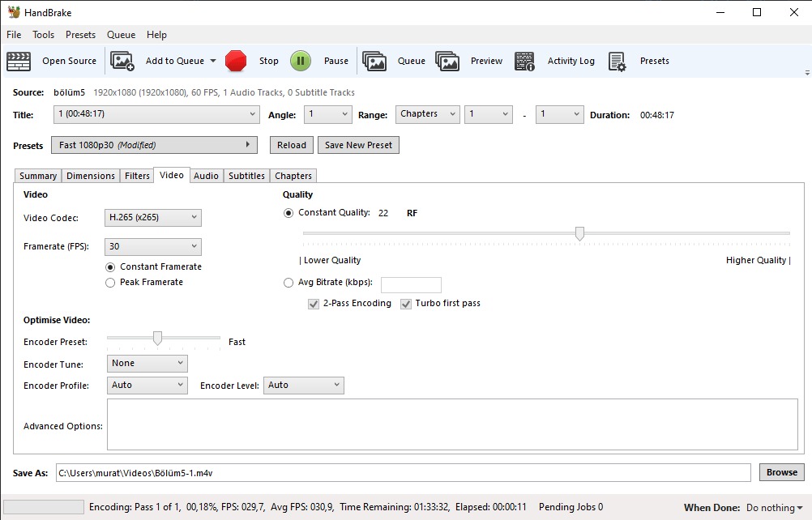Open the Encoder Level dropdown
Viewport: 812px width, 520px height.
click(303, 386)
